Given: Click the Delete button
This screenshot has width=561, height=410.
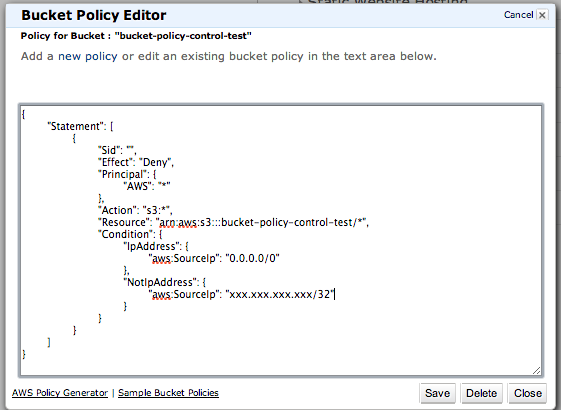Looking at the screenshot, I should tap(482, 393).
